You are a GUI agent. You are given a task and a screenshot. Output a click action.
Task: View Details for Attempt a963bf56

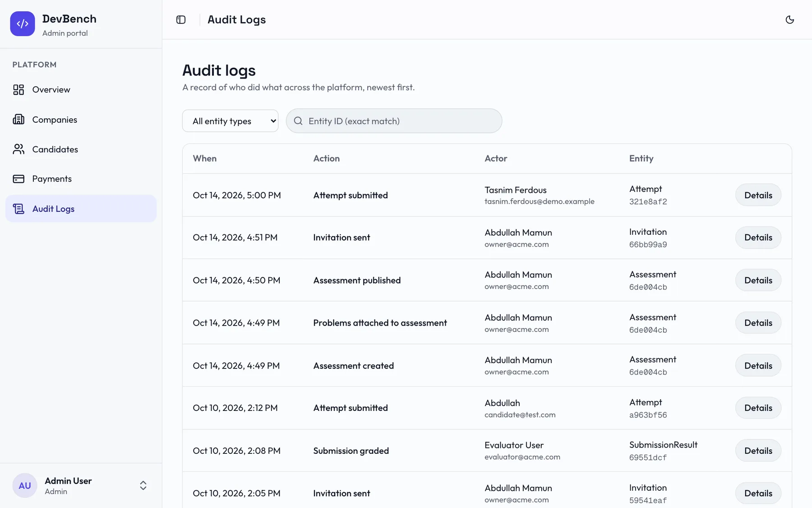758,408
